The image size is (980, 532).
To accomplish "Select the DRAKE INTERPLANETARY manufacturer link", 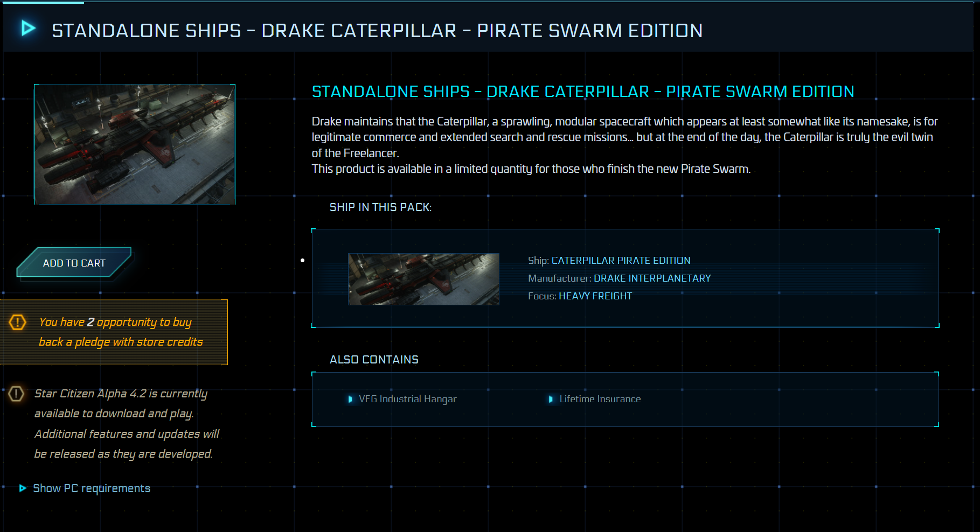I will 652,278.
